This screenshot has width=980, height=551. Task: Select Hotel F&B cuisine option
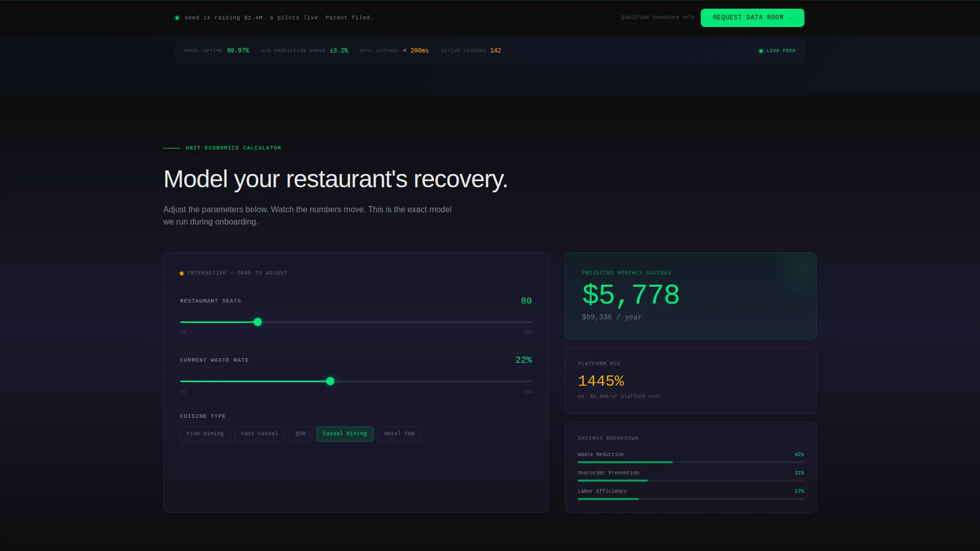tap(399, 434)
